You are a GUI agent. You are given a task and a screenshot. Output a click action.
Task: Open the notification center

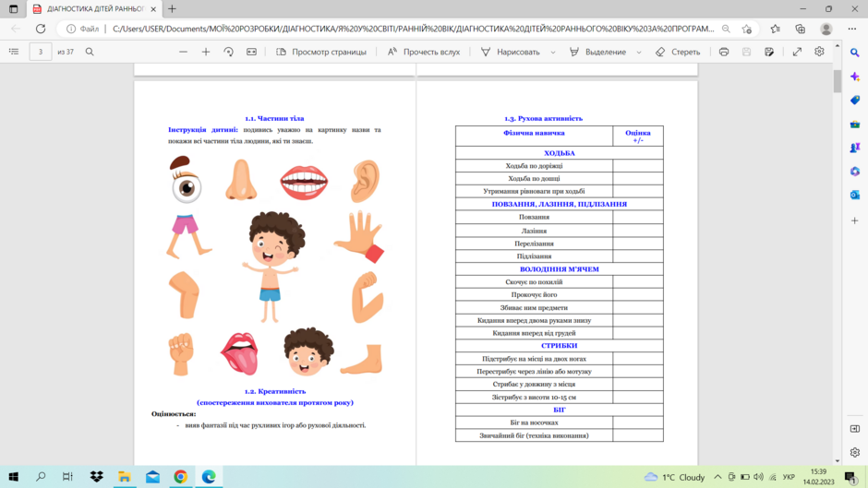point(850,477)
